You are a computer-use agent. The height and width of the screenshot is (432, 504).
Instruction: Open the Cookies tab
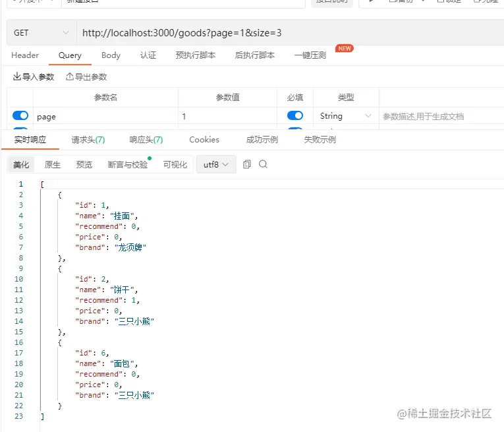[204, 140]
